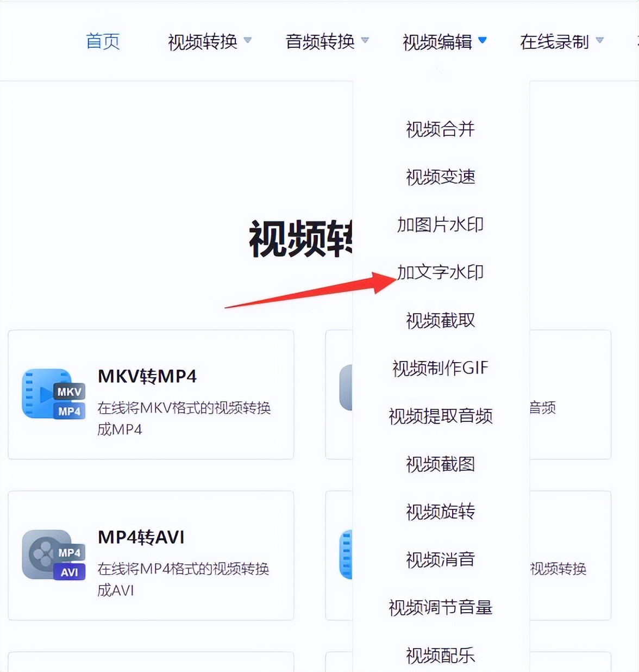Open the 首页 home link
Viewport: 639px width, 672px height.
[x=103, y=41]
